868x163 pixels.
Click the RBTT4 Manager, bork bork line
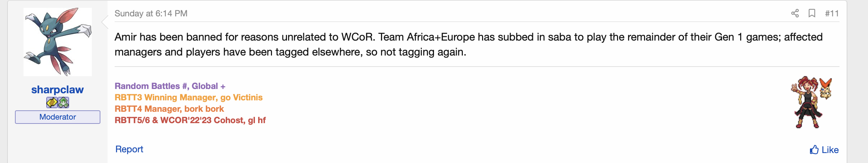coord(169,109)
